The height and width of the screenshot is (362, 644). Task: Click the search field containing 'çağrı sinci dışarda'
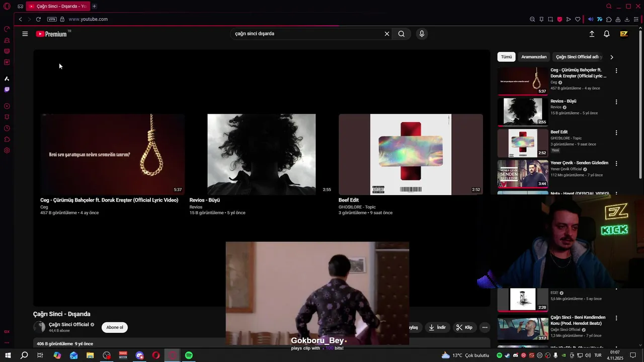coord(307,34)
